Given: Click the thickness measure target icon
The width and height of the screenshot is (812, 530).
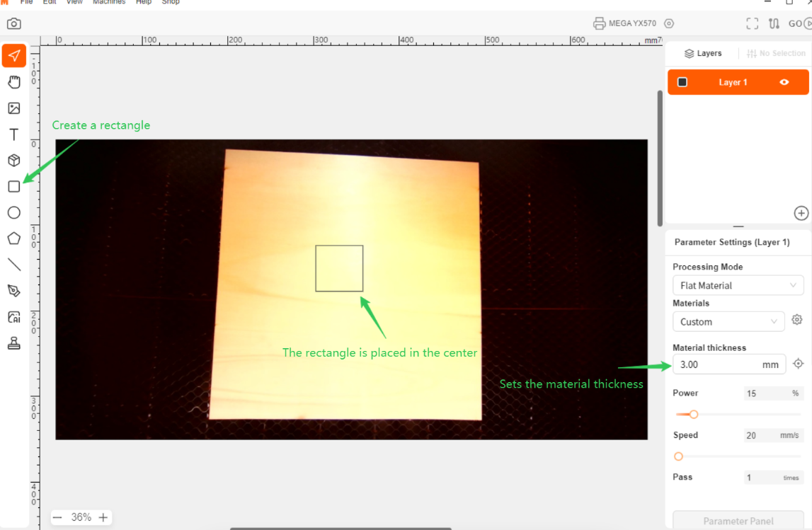Looking at the screenshot, I should (798, 364).
